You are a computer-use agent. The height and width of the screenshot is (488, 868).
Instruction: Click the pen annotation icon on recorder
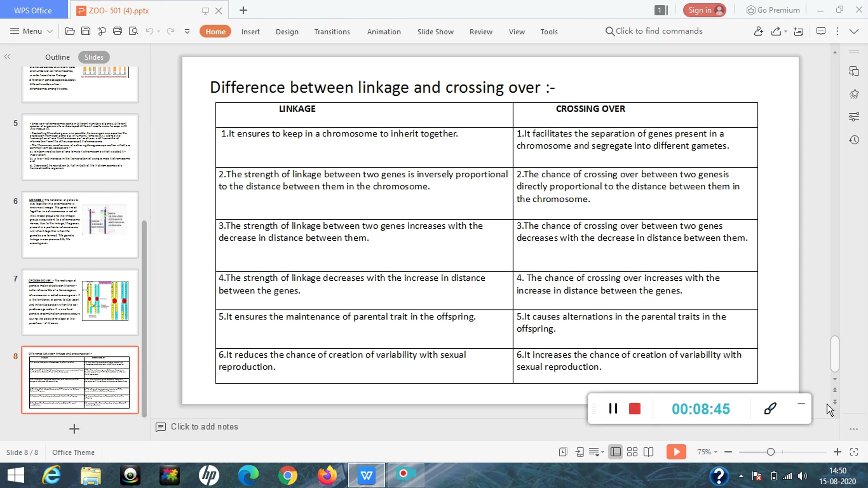pyautogui.click(x=770, y=409)
